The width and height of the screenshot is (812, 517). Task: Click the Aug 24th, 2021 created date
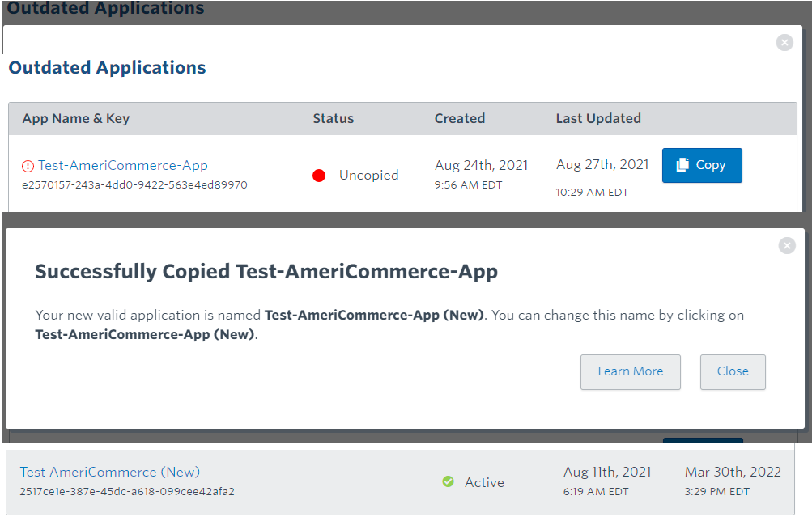(481, 165)
